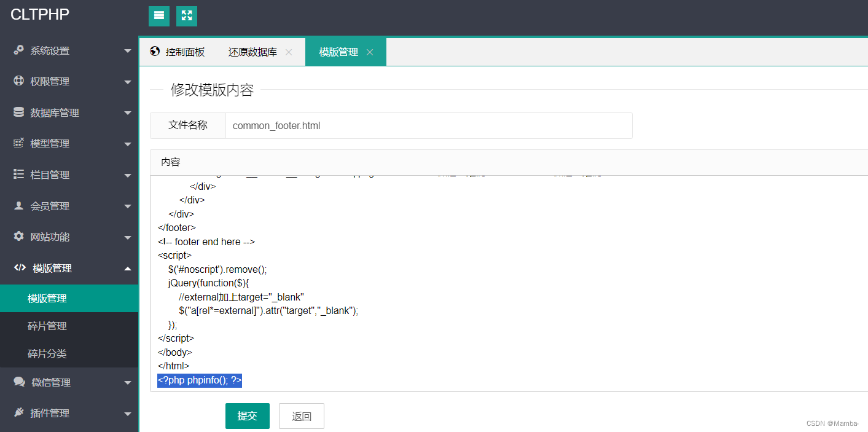Click the 提交 submit button
Viewport: 868px width, 432px height.
coord(248,416)
